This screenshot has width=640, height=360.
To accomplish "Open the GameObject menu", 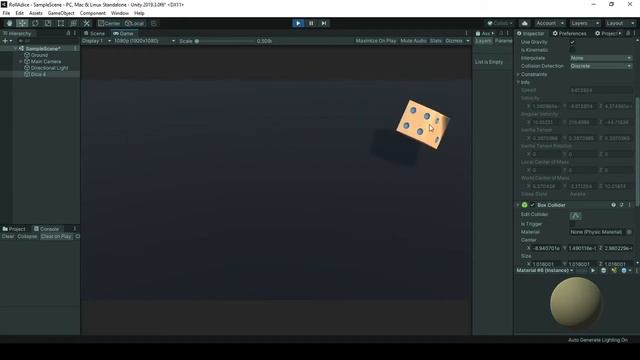I will 61,13.
